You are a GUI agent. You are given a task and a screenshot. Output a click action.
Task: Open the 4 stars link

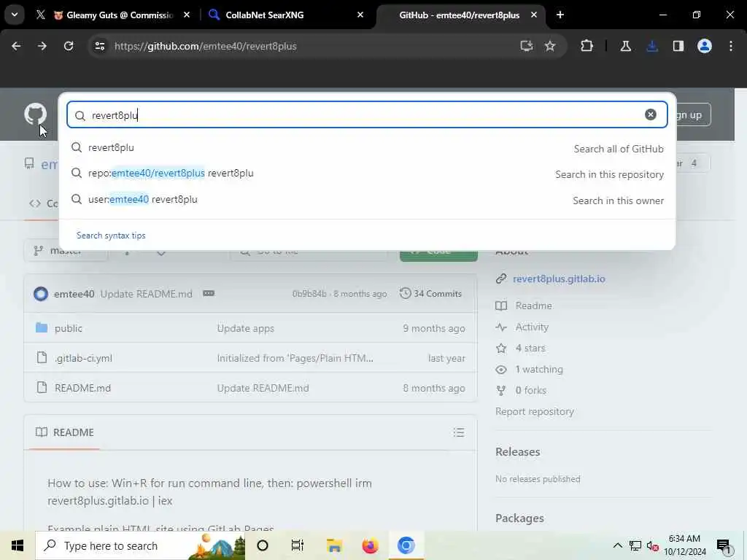530,348
